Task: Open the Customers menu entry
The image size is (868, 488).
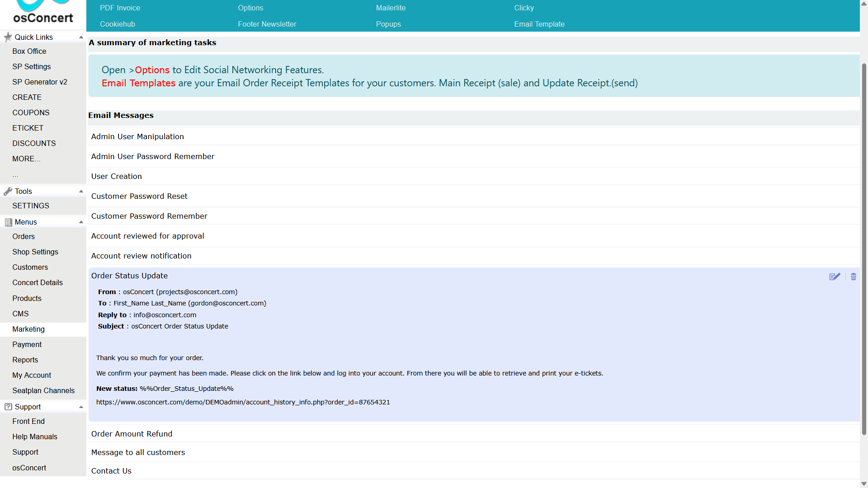Action: (x=30, y=267)
